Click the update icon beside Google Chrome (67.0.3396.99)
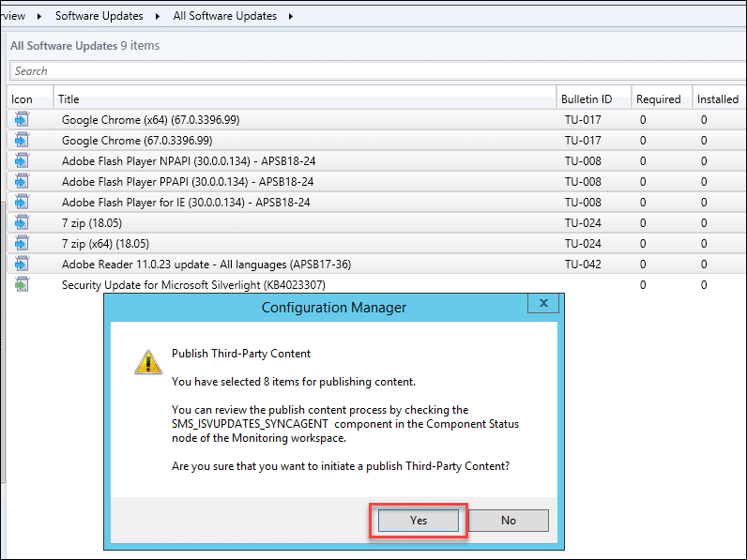This screenshot has width=747, height=560. point(22,140)
